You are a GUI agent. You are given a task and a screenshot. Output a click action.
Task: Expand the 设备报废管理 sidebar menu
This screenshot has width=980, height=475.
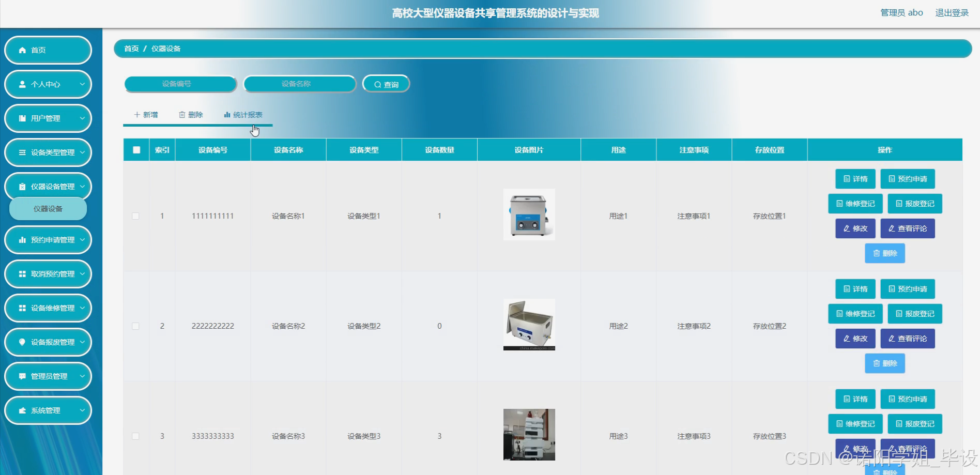(x=48, y=342)
